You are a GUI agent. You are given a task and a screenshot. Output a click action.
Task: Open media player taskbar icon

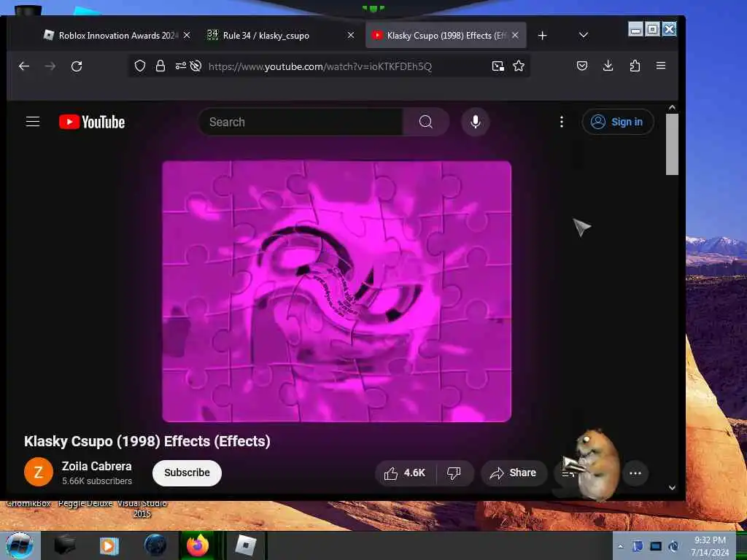[109, 545]
